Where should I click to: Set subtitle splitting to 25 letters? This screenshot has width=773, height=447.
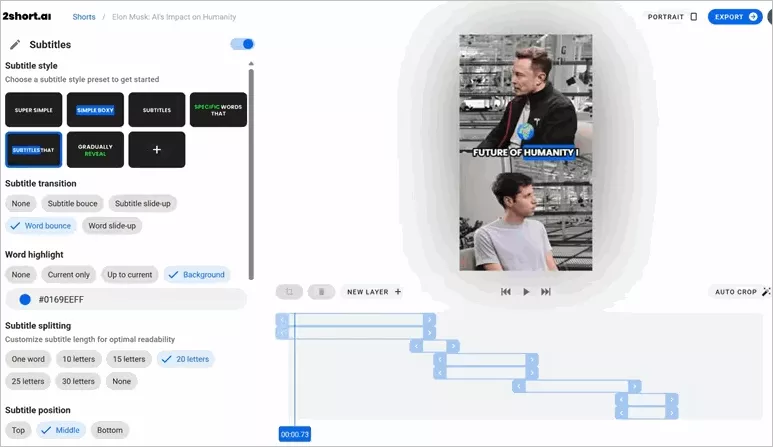(x=28, y=381)
